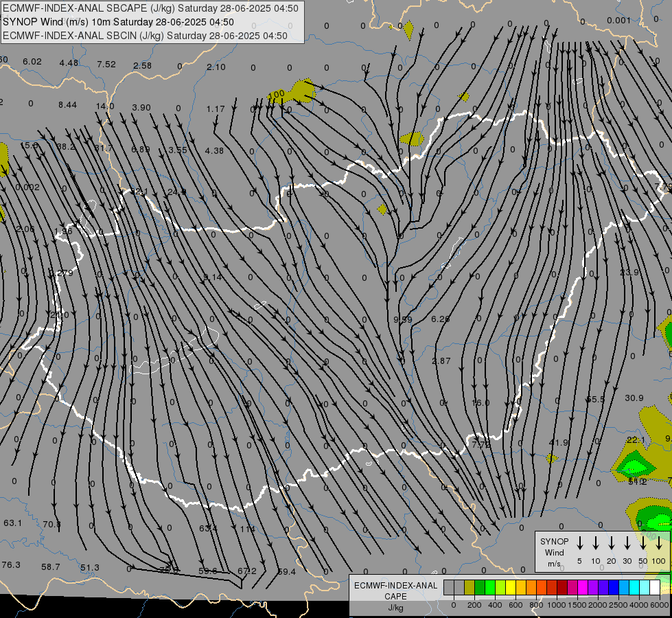Click the 2.58 value on the map

click(x=142, y=66)
